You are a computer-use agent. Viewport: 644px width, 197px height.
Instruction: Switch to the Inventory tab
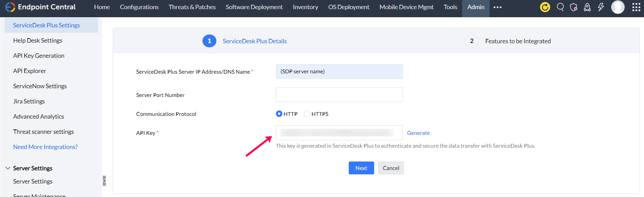[305, 7]
